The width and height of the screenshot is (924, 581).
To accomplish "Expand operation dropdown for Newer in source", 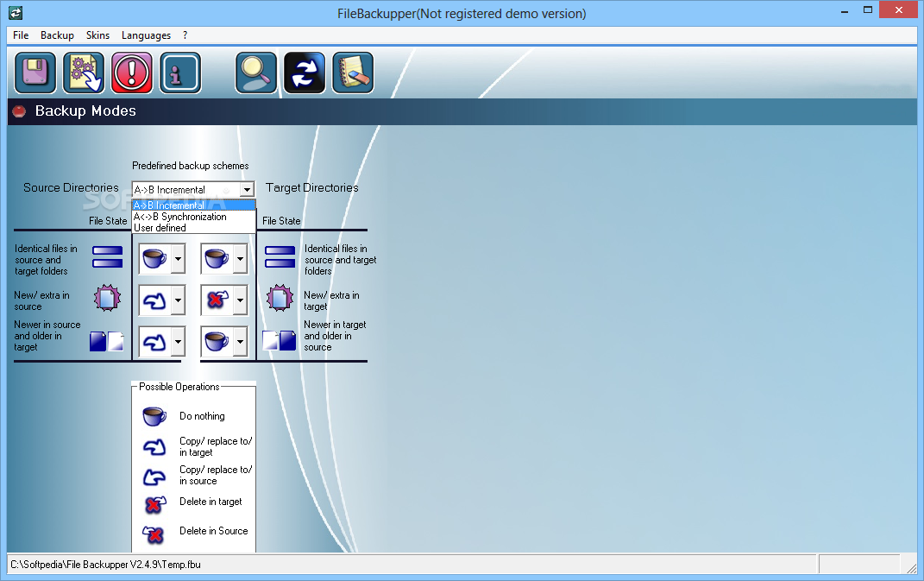I will [x=178, y=342].
